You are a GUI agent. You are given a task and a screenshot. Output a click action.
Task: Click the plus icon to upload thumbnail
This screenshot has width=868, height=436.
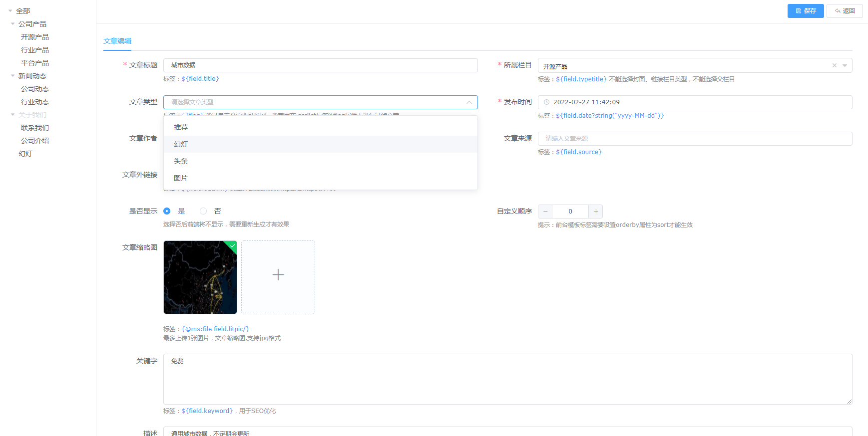[278, 275]
